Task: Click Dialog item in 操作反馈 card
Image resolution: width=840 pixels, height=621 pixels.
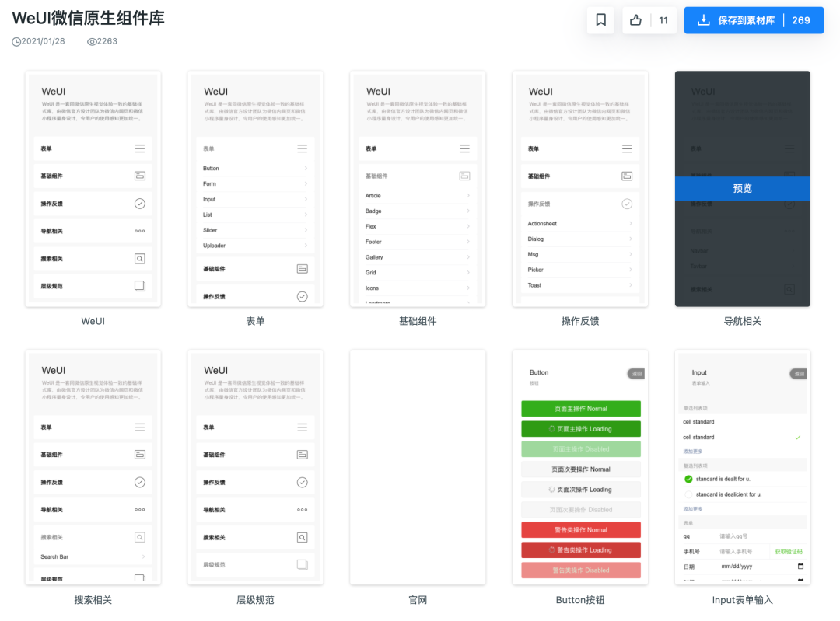Action: point(580,239)
